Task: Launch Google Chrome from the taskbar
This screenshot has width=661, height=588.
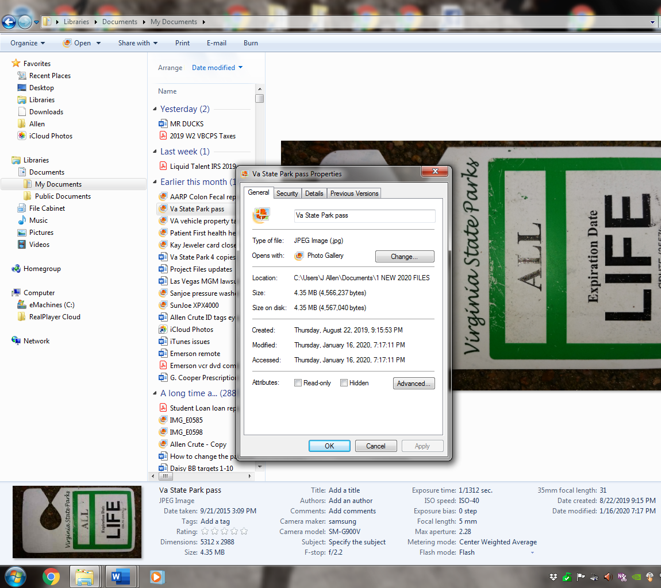Action: (51, 576)
